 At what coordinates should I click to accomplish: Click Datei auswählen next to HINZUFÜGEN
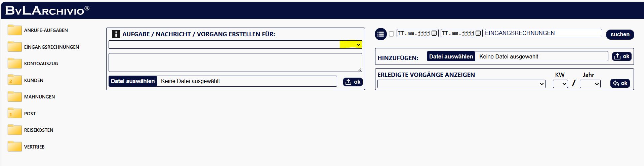(451, 56)
